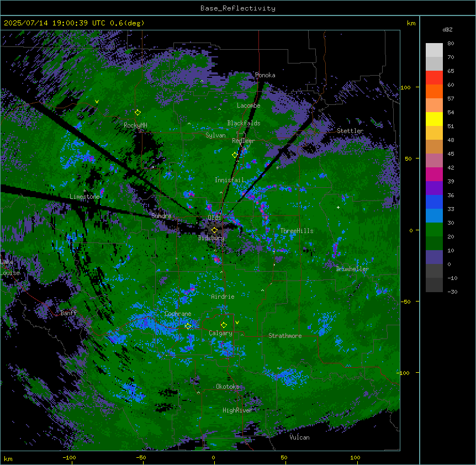Click the light blue swatch between 33 and 30
Image resolution: width=476 pixels, height=465 pixels.
(x=434, y=215)
